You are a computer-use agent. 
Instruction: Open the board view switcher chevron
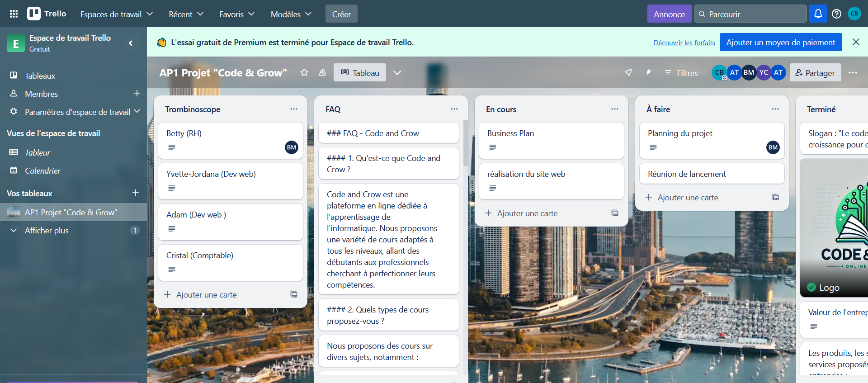[x=397, y=72]
